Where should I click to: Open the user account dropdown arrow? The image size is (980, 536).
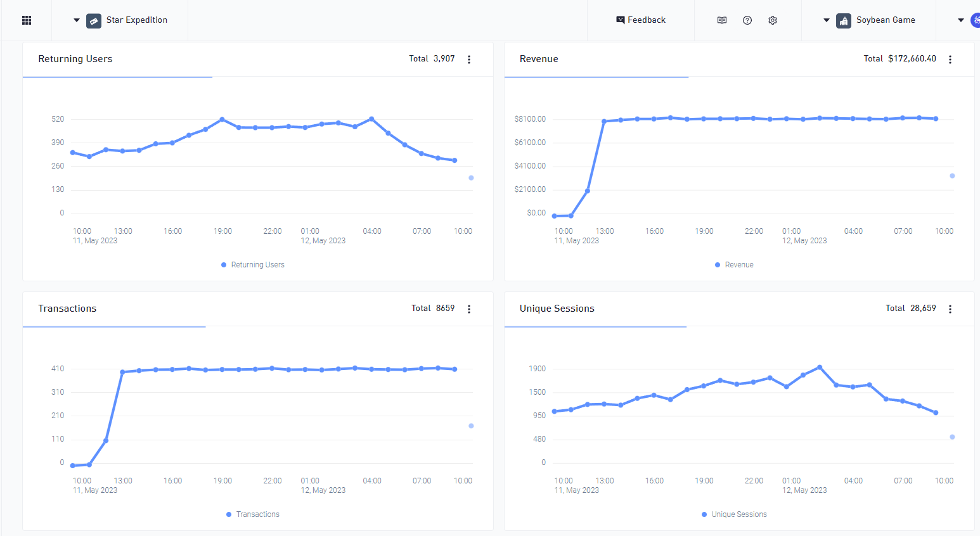[x=961, y=20]
